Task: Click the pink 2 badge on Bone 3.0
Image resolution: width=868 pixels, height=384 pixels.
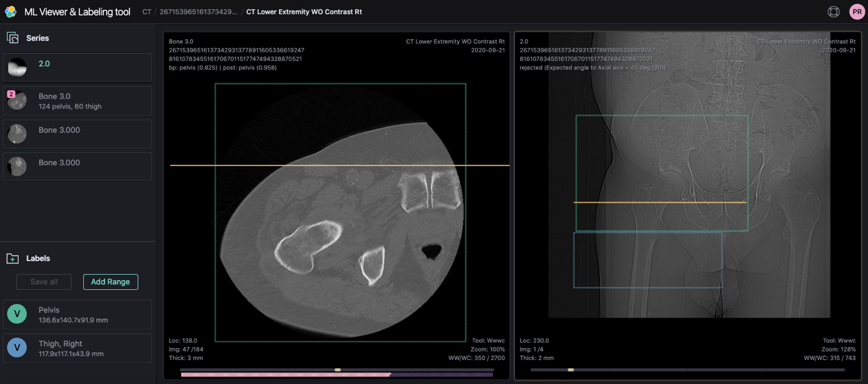Action: [x=11, y=94]
